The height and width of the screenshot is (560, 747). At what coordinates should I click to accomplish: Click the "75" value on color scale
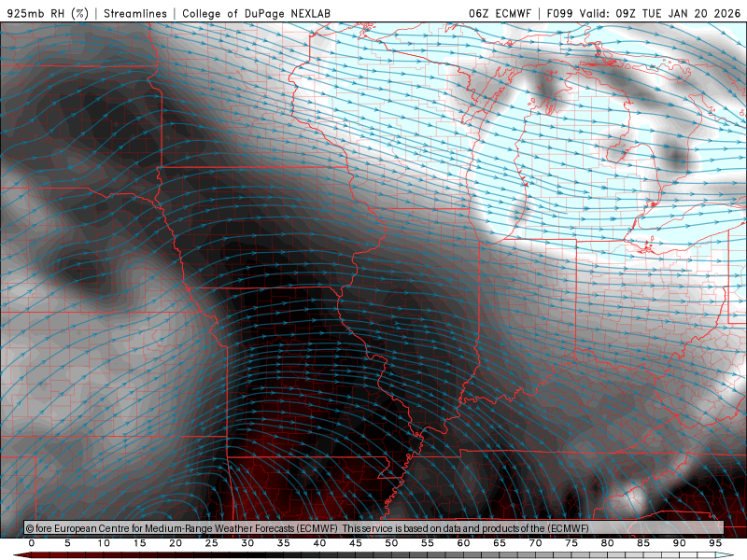[571, 543]
